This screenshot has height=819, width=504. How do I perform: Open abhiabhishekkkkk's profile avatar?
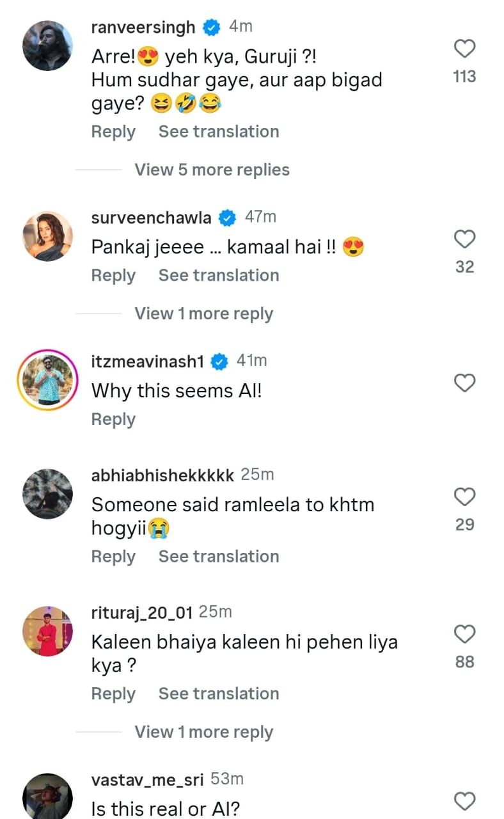[48, 493]
